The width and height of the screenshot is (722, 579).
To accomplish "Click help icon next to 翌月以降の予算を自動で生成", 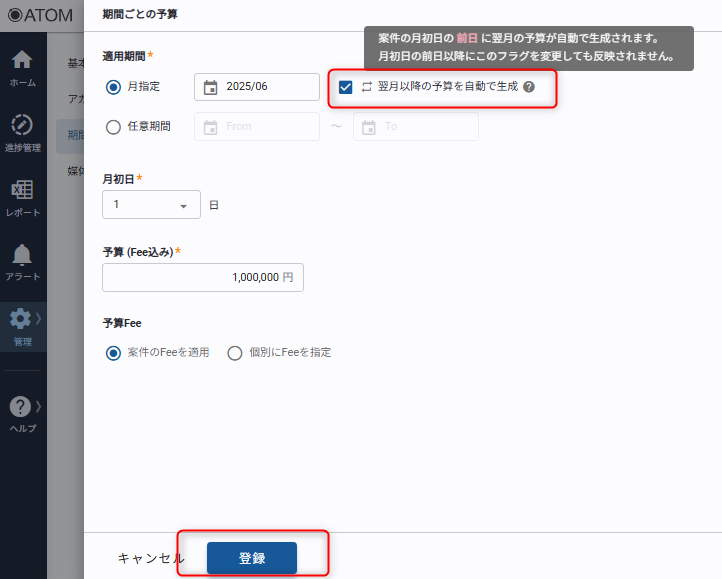I will pyautogui.click(x=529, y=87).
